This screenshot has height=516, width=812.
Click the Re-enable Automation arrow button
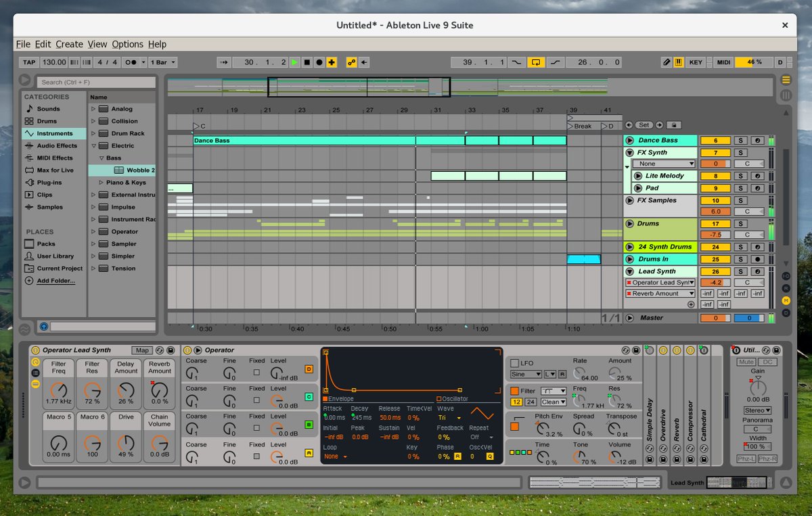(x=364, y=62)
